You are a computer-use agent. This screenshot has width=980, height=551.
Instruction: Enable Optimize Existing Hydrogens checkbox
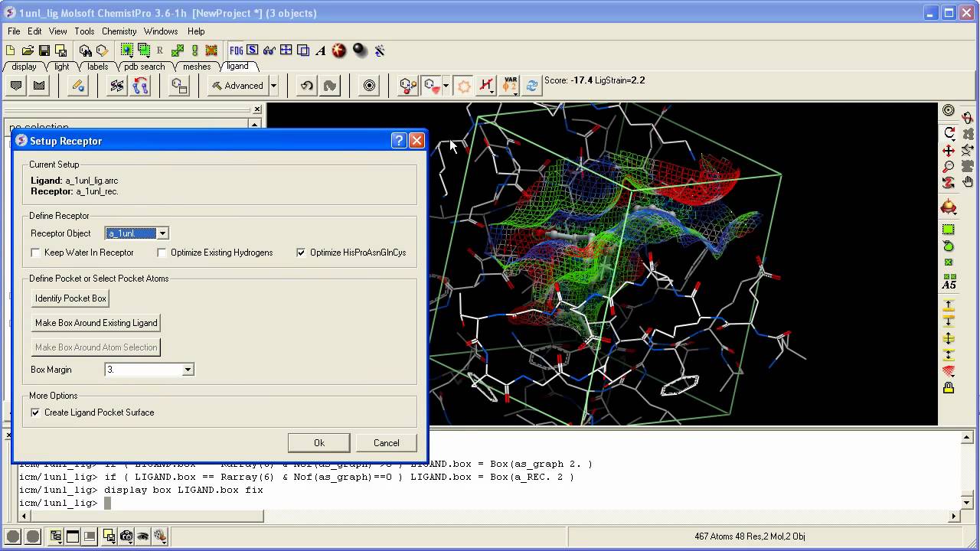[x=162, y=253]
